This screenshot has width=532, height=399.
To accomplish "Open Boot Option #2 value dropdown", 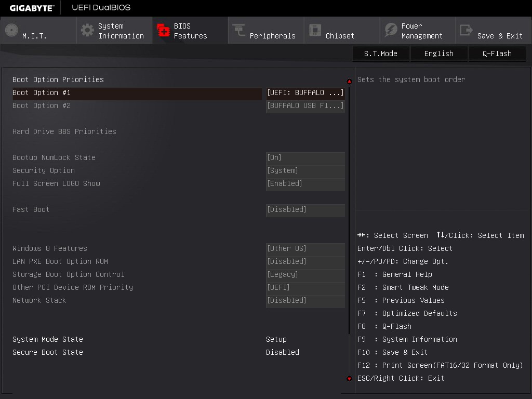I will (305, 106).
